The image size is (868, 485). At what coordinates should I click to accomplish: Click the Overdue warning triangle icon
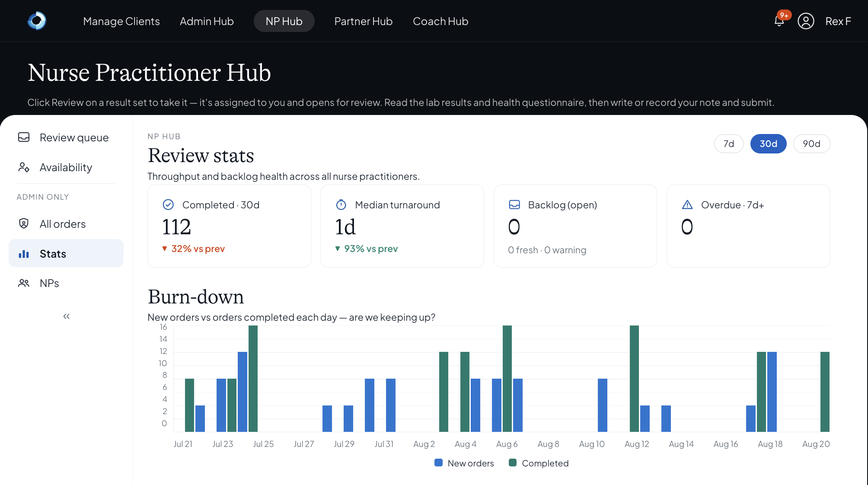click(687, 205)
